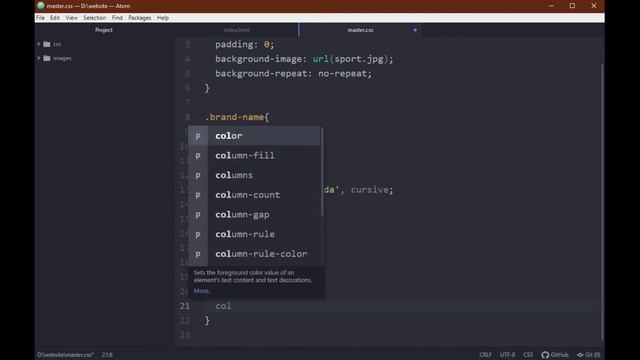Click the property icon beside column-fill
The height and width of the screenshot is (360, 640).
click(x=198, y=156)
